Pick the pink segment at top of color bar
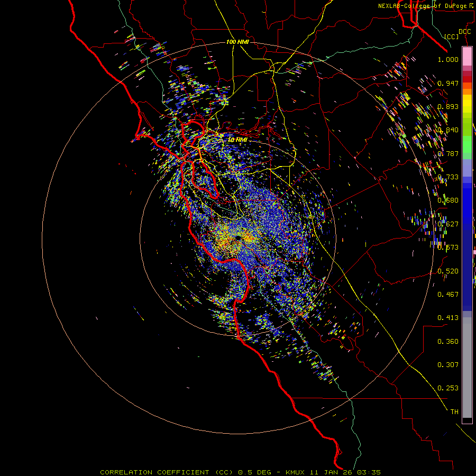The image size is (476, 476). point(467,57)
